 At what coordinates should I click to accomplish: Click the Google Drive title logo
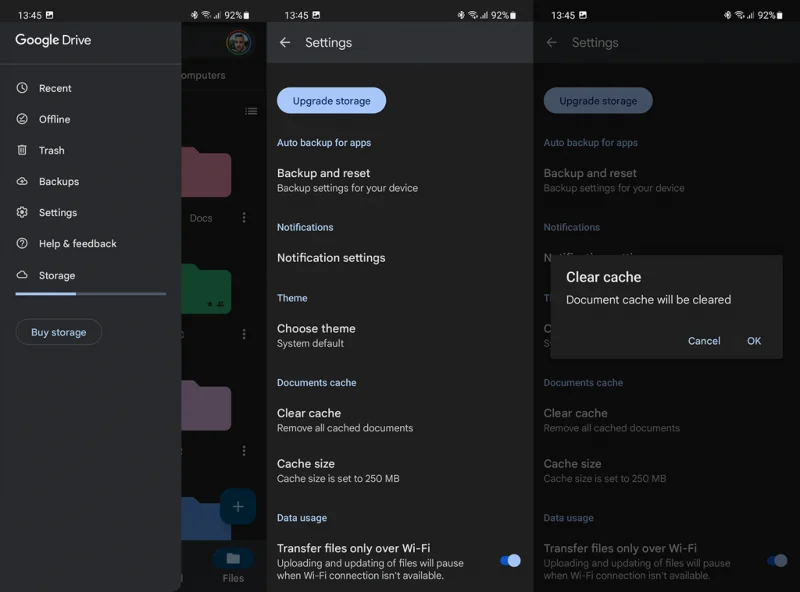click(x=53, y=40)
